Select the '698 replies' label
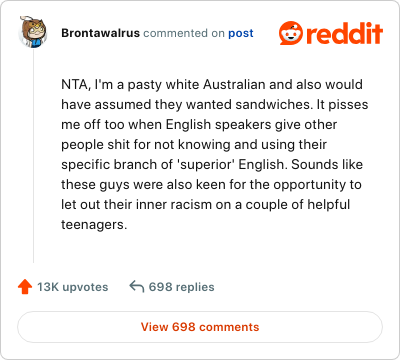This screenshot has width=400, height=360. coord(181,287)
